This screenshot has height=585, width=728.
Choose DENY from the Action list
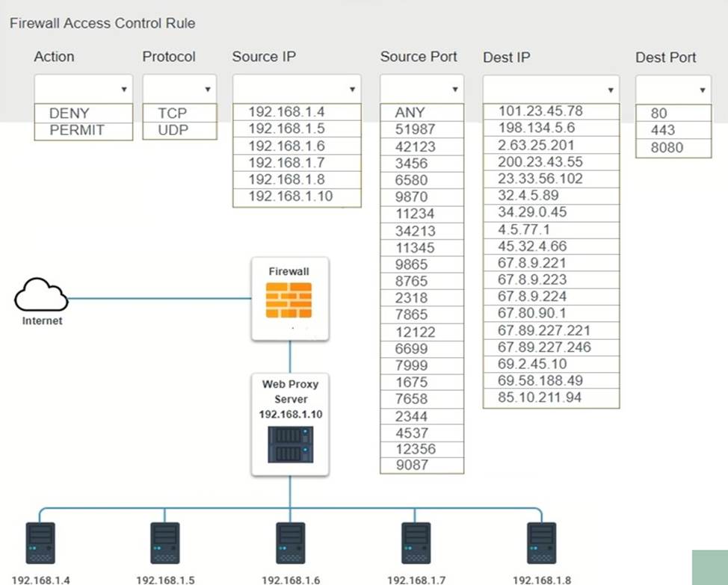pyautogui.click(x=69, y=114)
